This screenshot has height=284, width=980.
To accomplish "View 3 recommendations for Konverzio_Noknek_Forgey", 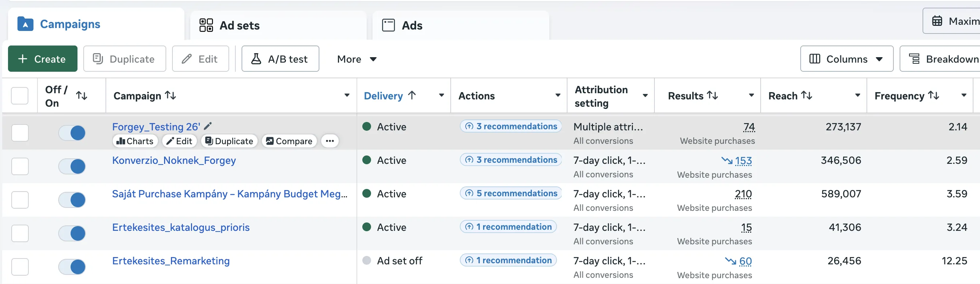I will pyautogui.click(x=511, y=159).
